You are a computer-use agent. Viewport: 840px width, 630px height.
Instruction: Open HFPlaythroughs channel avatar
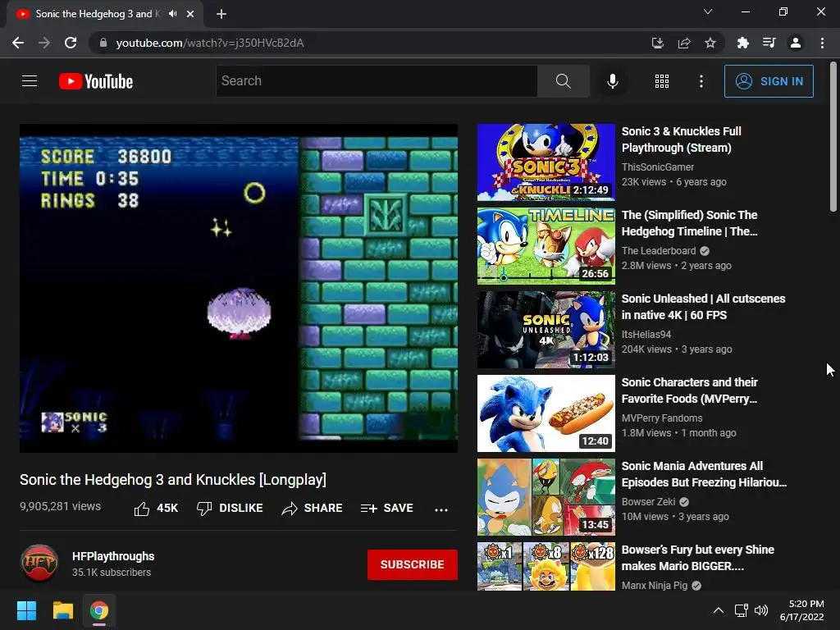(39, 563)
